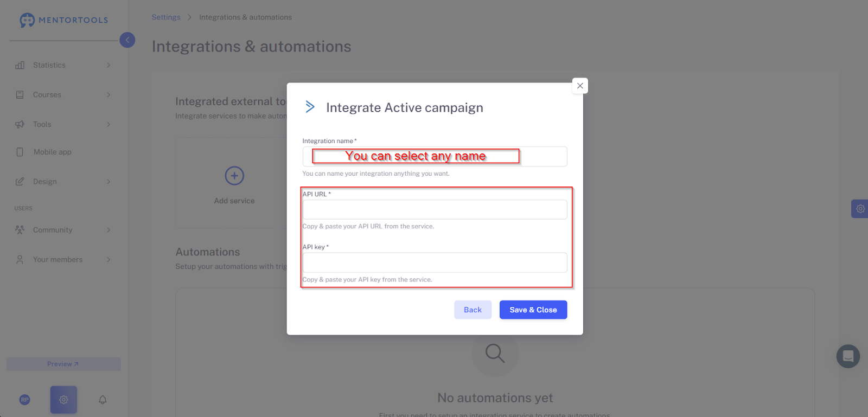
Task: Click the hint 'You can name your integration'
Action: tap(376, 174)
